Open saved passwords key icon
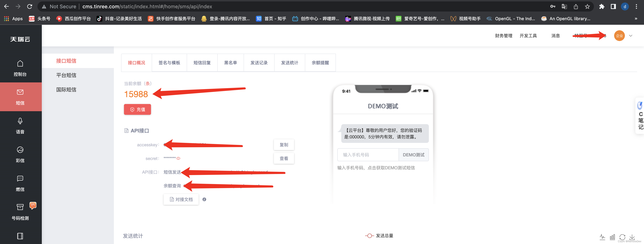644x244 pixels. click(553, 6)
